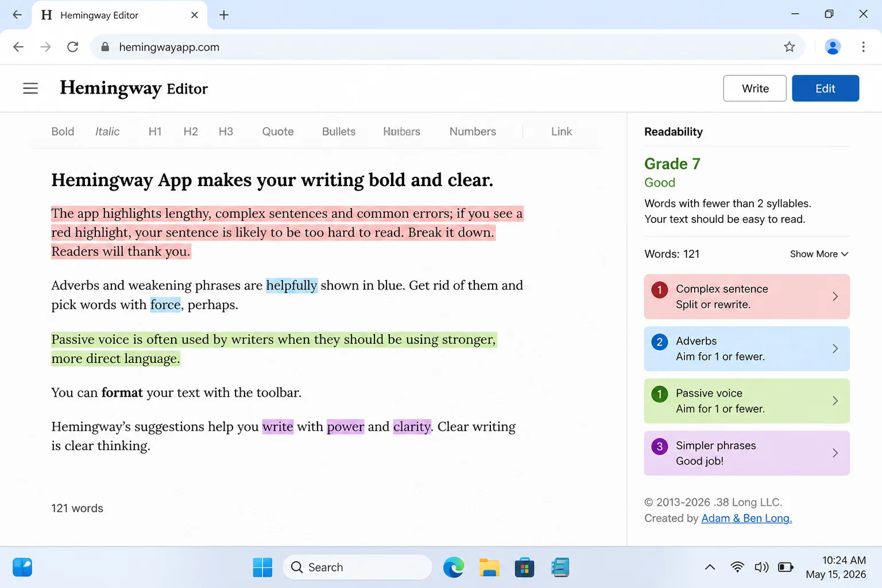882x588 pixels.
Task: Expand the Complex sentence card
Action: pyautogui.click(x=746, y=296)
